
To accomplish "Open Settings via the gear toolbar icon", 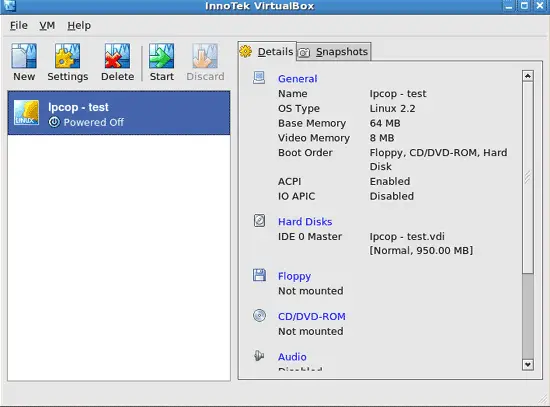I will point(67,56).
